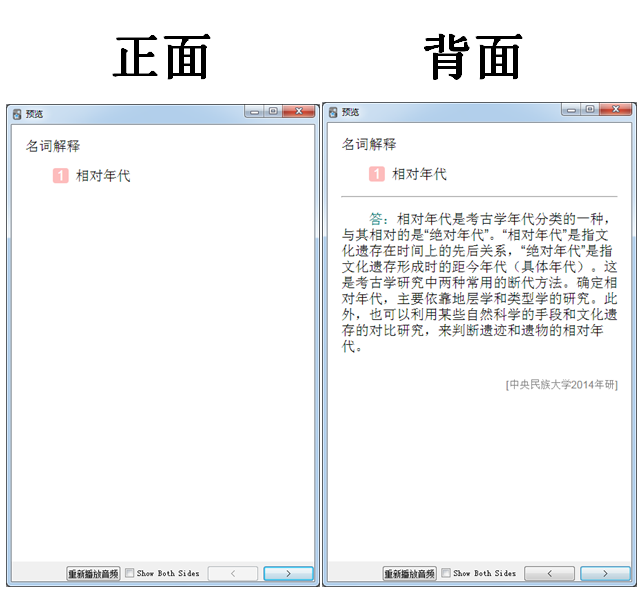This screenshot has height=593, width=638.
Task: Minimize the left preview window
Action: pyautogui.click(x=254, y=112)
